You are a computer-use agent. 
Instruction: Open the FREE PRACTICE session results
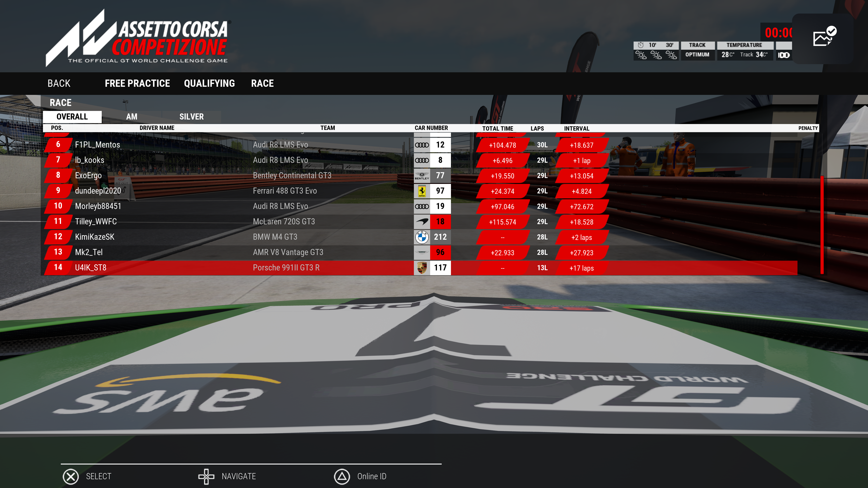pos(137,84)
